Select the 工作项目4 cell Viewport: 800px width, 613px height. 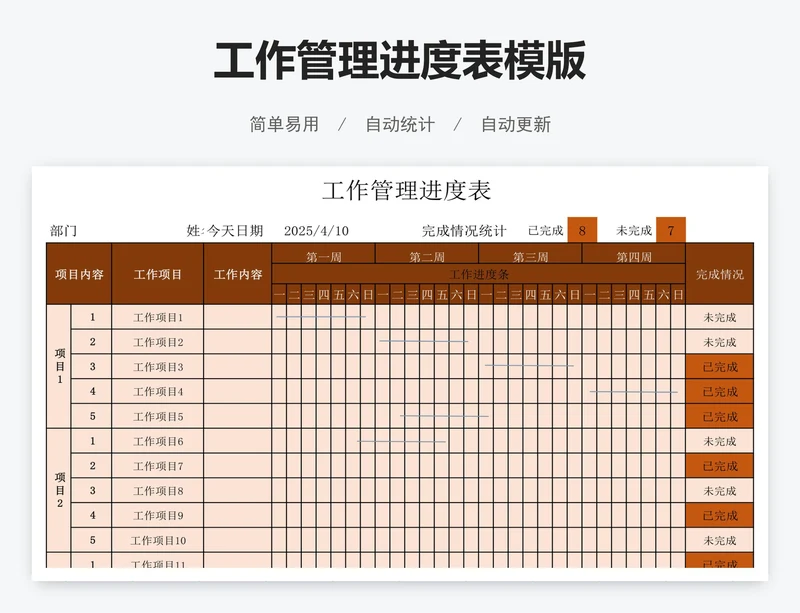click(158, 391)
